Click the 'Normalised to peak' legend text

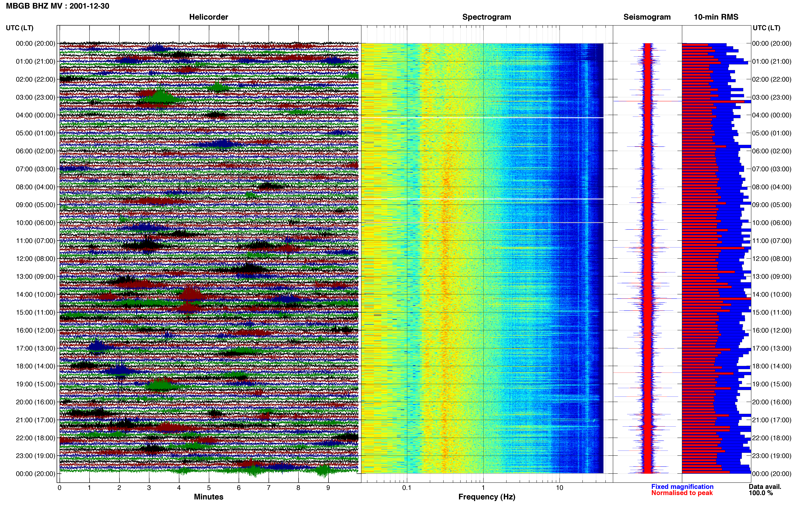pos(682,493)
